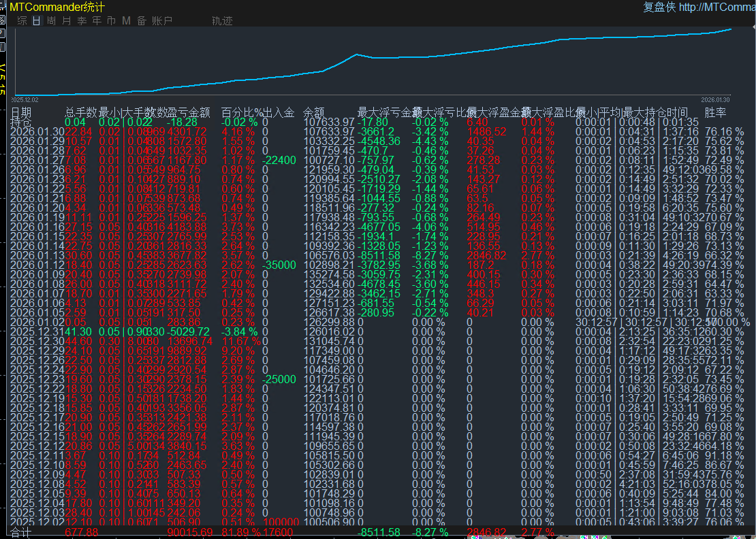Click the 100000 initial deposit value
The width and height of the screenshot is (756, 539).
pos(281,522)
